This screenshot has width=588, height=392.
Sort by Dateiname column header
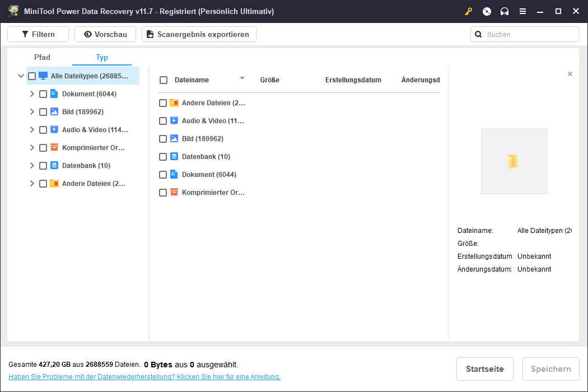(x=192, y=80)
